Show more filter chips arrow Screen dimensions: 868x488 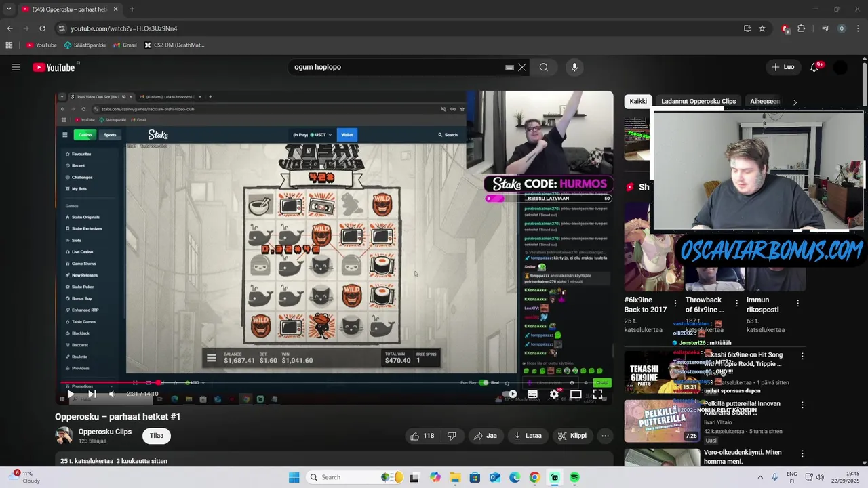(x=795, y=102)
